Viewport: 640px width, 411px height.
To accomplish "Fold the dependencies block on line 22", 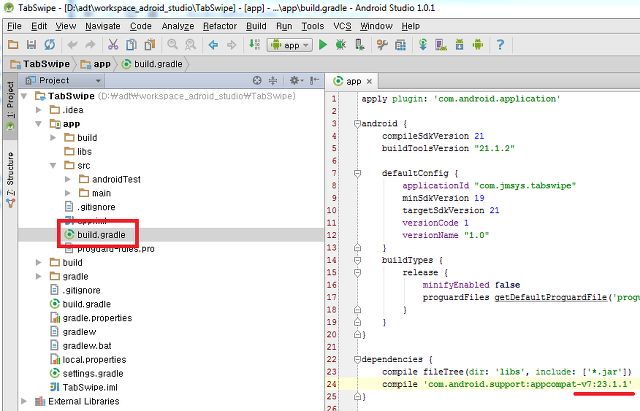I will [x=358, y=359].
